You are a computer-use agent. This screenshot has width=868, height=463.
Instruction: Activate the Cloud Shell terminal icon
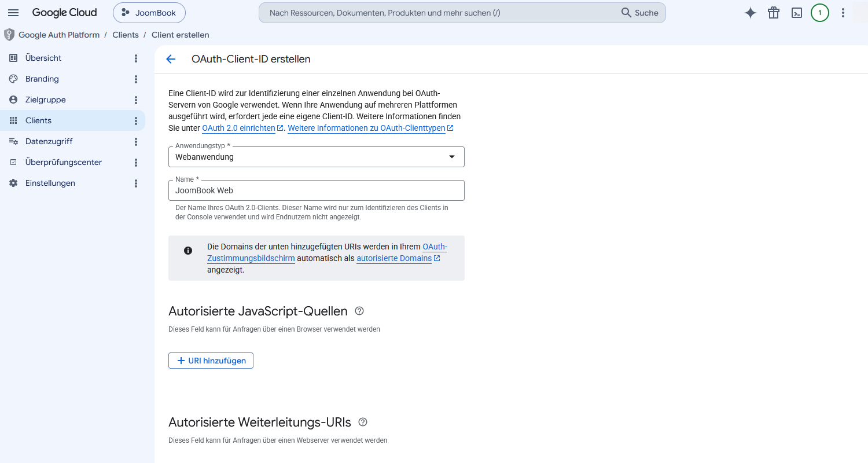[797, 13]
